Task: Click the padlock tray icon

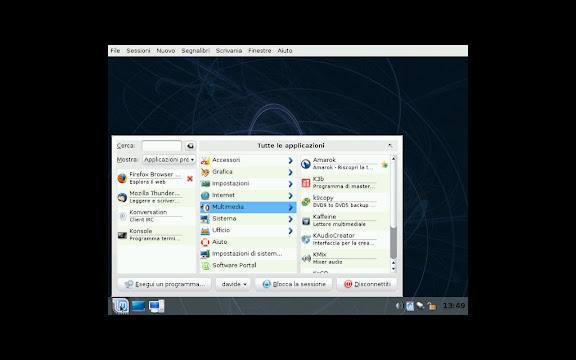Action: click(x=432, y=306)
